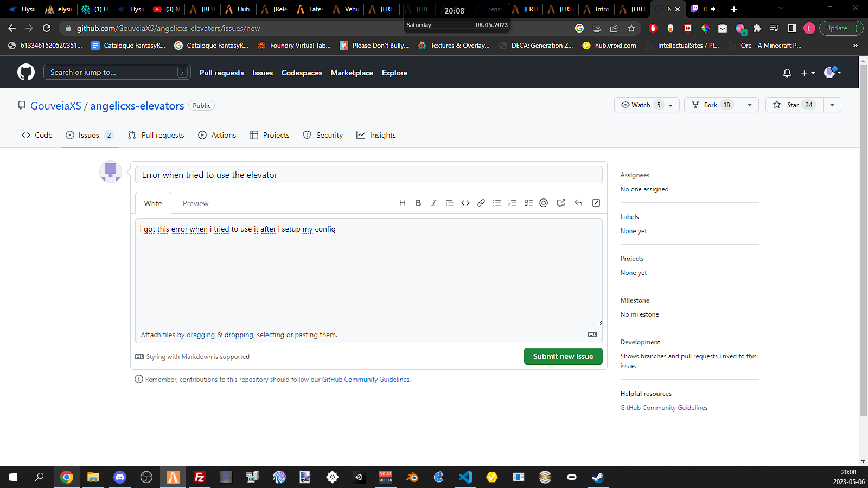Submit the new issue
Screen dimensions: 868x488
(x=563, y=356)
